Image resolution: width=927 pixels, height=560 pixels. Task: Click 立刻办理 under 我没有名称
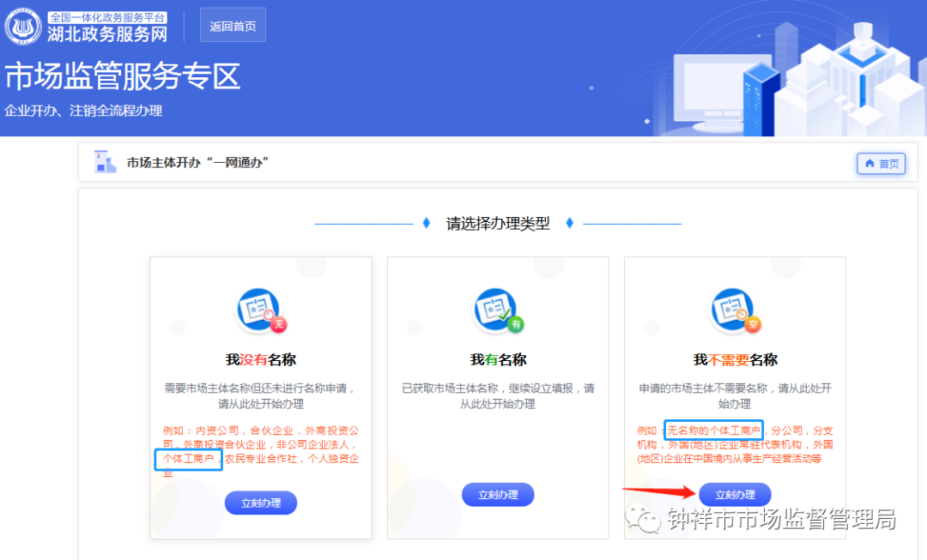260,503
